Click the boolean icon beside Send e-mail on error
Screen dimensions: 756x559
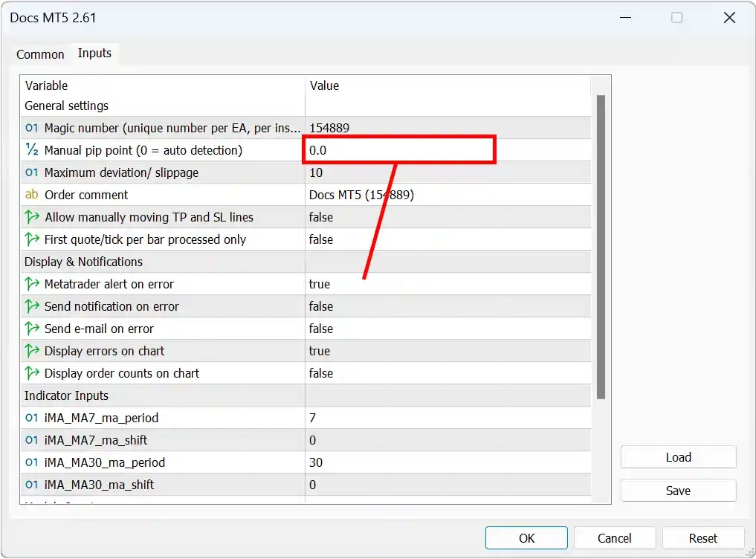coord(31,329)
